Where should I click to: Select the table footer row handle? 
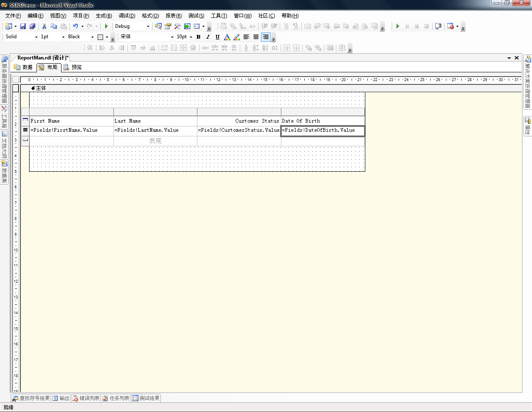(25, 141)
